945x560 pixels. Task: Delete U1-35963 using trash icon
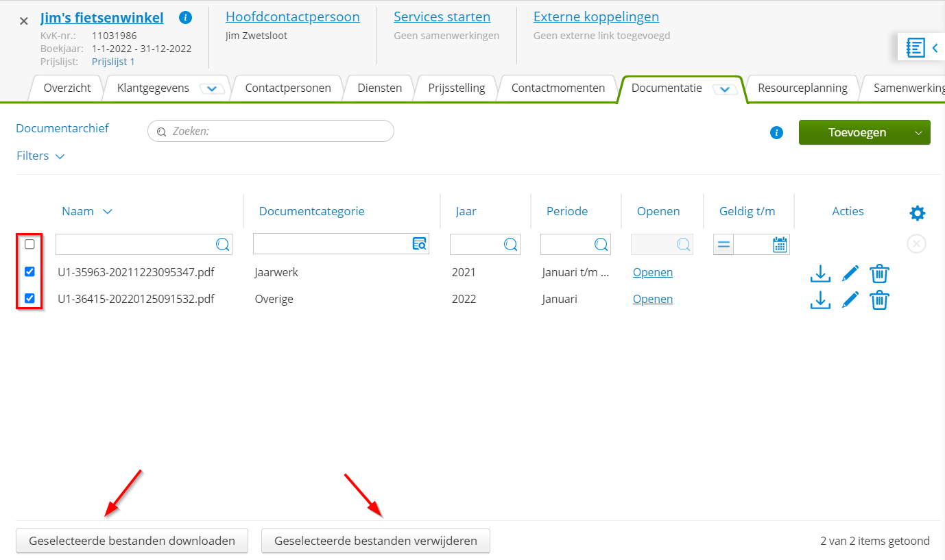click(879, 272)
